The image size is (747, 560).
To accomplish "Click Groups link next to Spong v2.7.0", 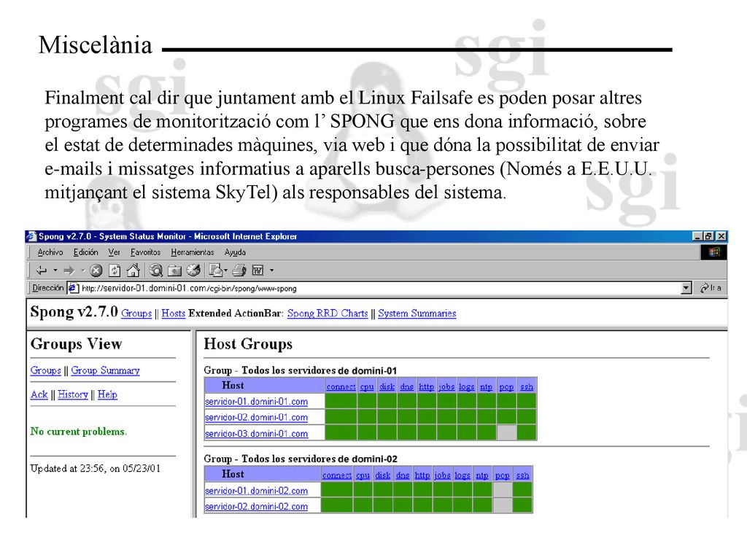I will tap(136, 314).
